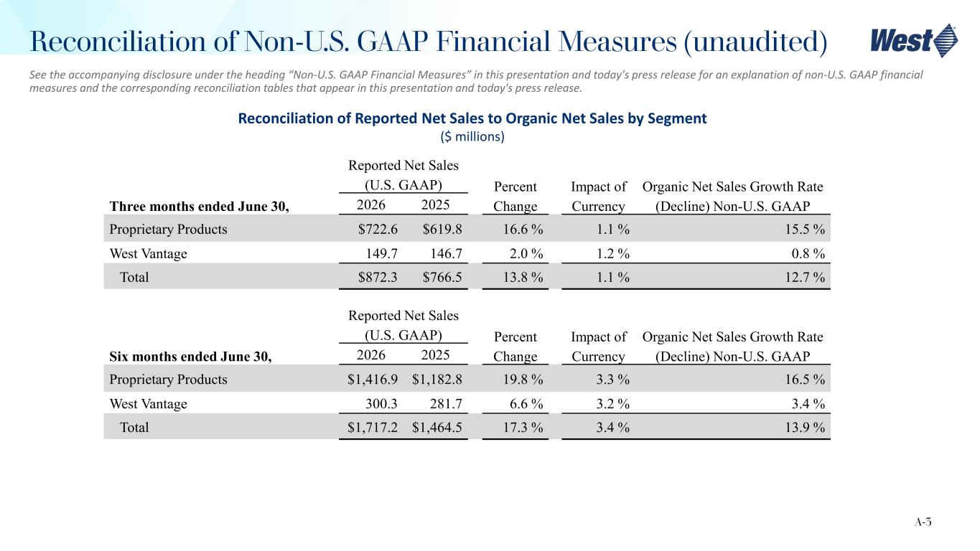Select the ($ millions) subtitle text
The width and height of the screenshot is (980, 551).
(x=472, y=136)
